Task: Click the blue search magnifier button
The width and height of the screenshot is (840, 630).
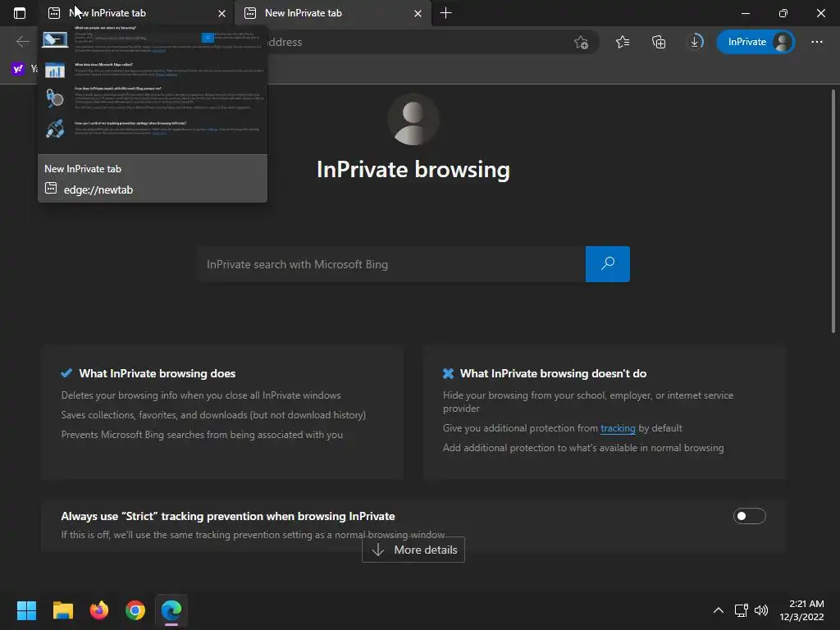Action: 608,264
